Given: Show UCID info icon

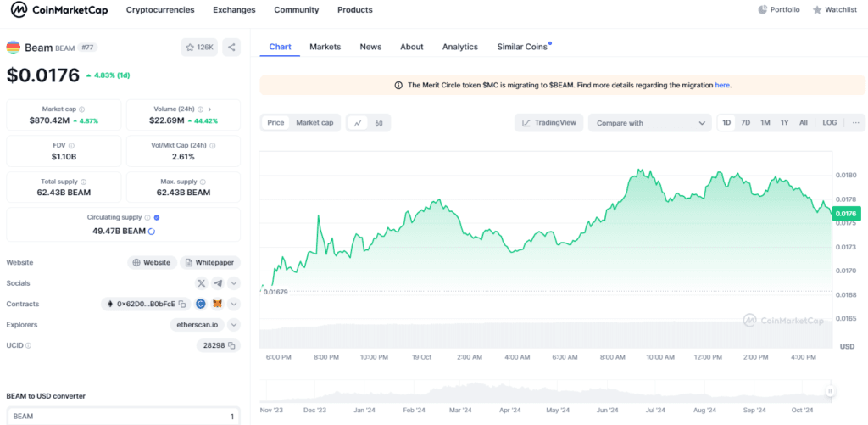Looking at the screenshot, I should coord(28,346).
